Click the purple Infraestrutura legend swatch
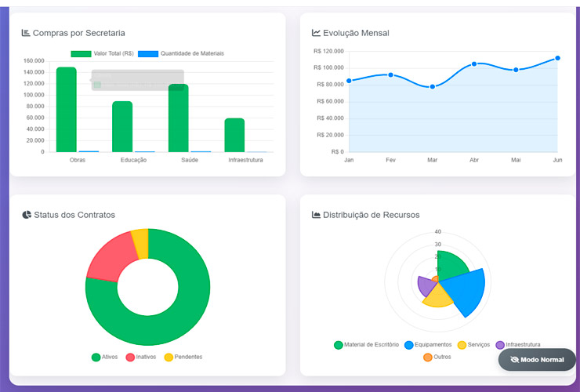This screenshot has height=392, width=580. click(x=500, y=345)
